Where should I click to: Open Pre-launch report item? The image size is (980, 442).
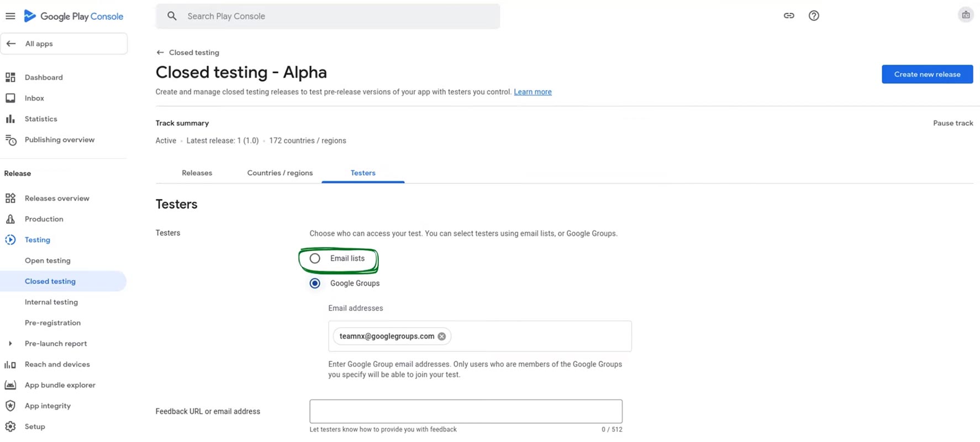(x=56, y=344)
